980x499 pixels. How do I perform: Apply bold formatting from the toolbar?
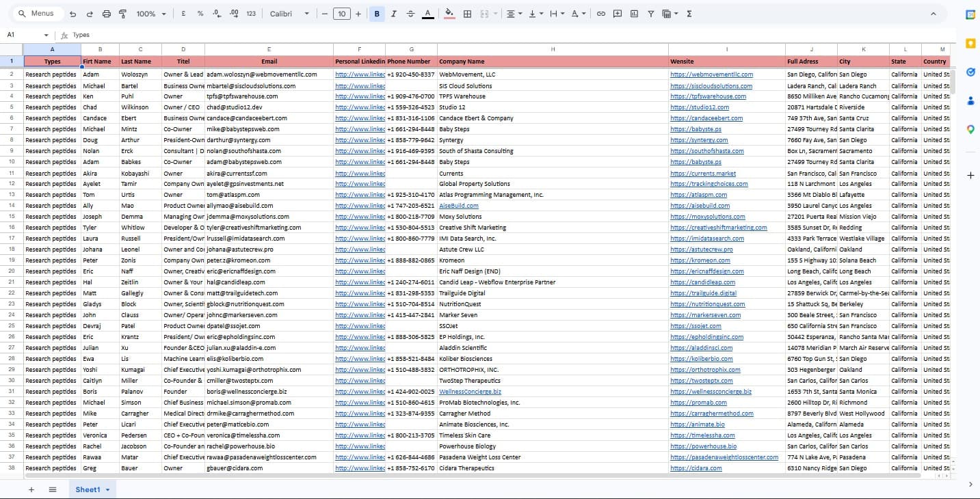(377, 13)
